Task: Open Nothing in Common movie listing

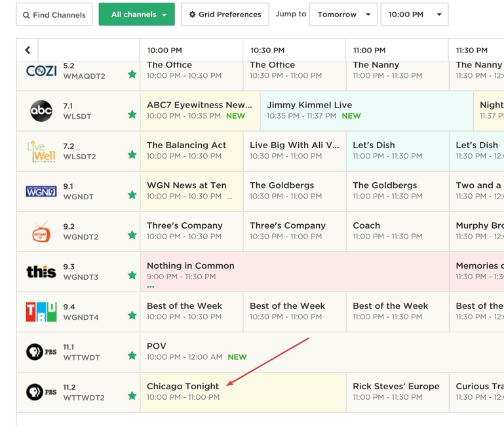Action: pyautogui.click(x=294, y=272)
